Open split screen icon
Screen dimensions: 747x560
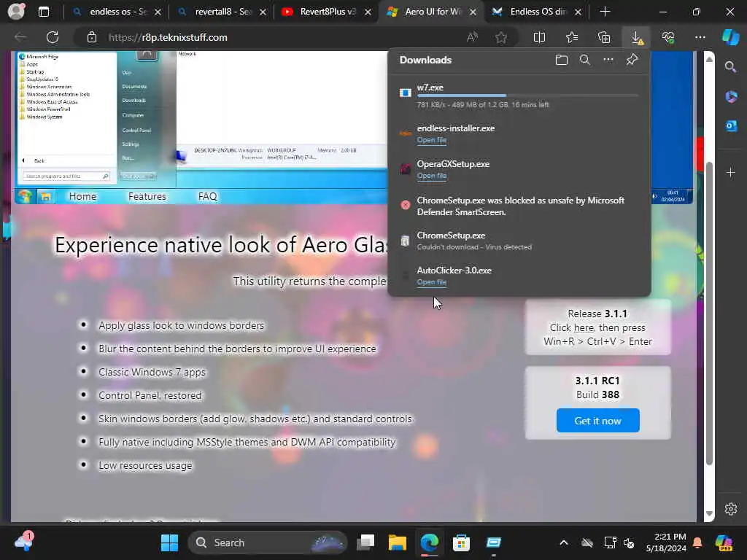click(539, 37)
